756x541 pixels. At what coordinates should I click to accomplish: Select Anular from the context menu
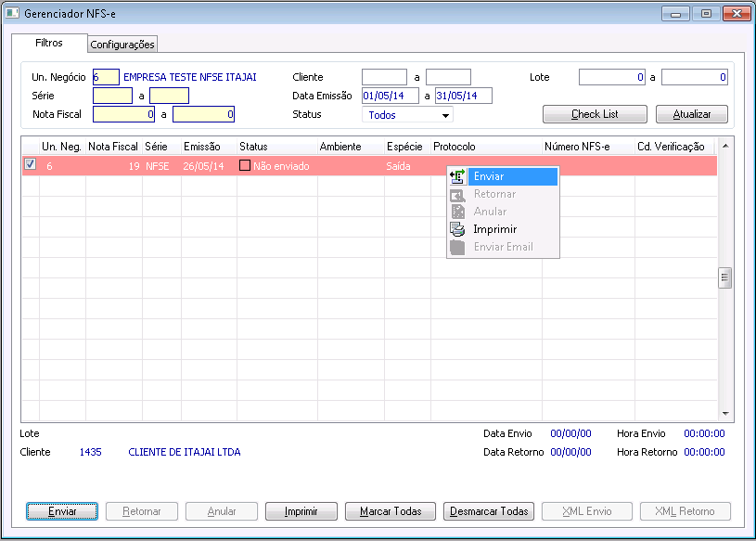coord(503,212)
